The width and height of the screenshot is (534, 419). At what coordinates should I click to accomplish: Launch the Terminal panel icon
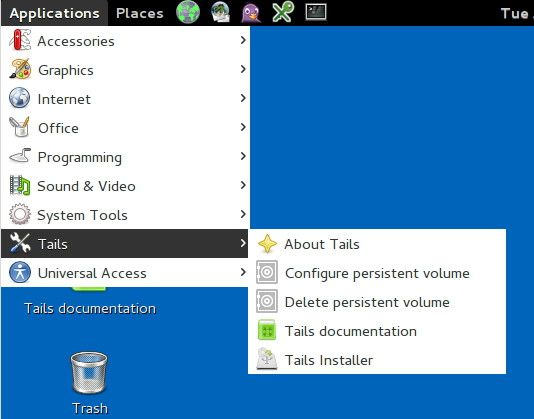point(316,12)
